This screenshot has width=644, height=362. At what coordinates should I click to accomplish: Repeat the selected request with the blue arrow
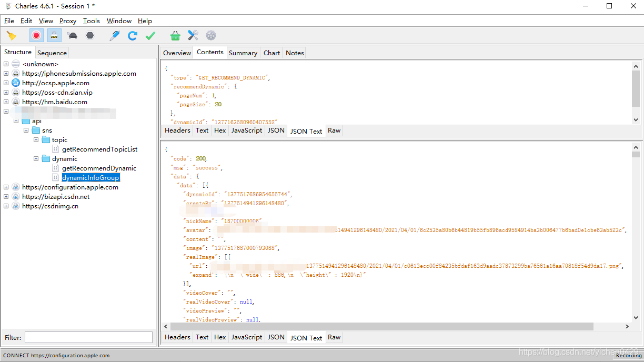133,36
